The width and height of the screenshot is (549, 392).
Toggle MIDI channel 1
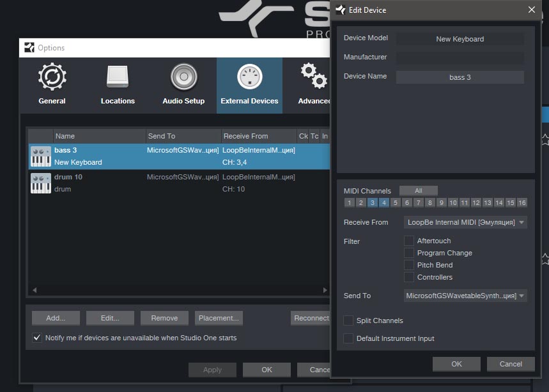pos(349,202)
